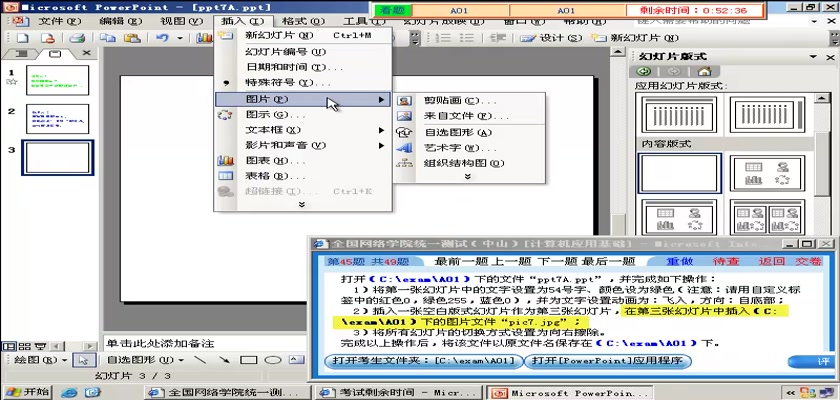Select the Title and Content layout thumbnail
Viewport: 840px width, 400px height.
[679, 218]
